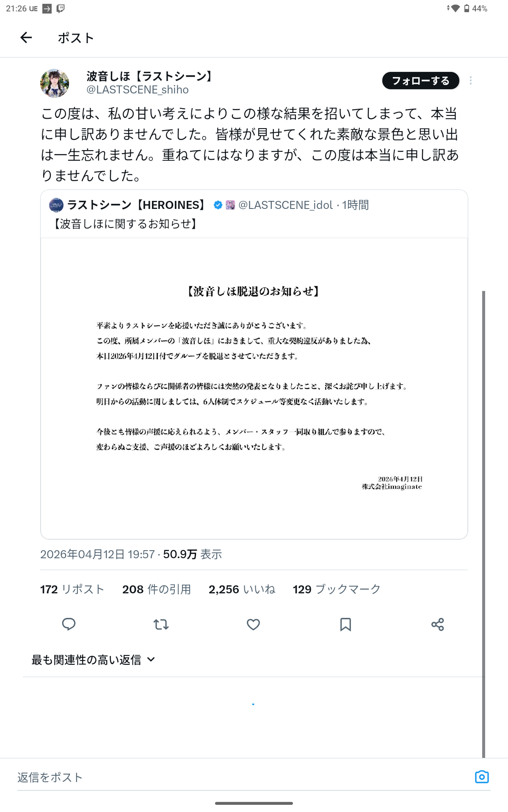Open the 波音しほ脱退のお知らせ announcement image
This screenshot has height=812, width=508.
254,388
